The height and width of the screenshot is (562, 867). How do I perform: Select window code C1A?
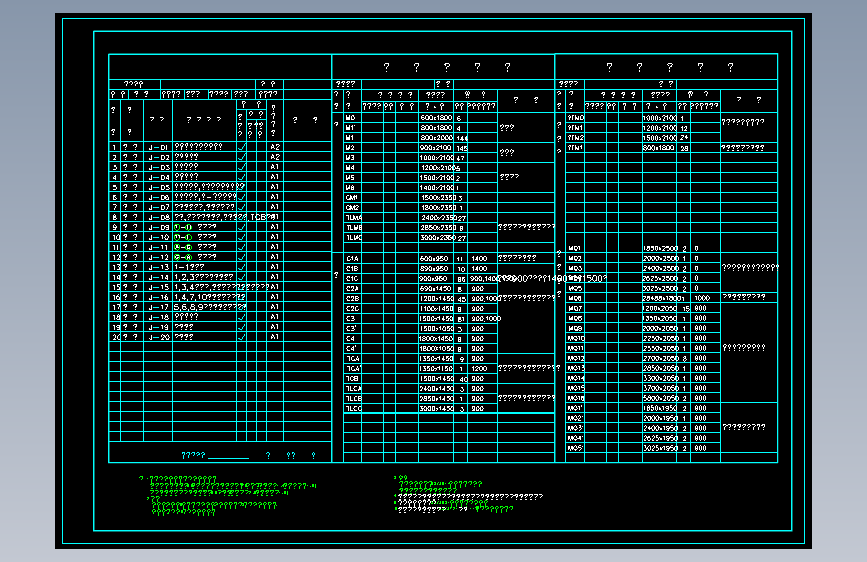tap(352, 258)
